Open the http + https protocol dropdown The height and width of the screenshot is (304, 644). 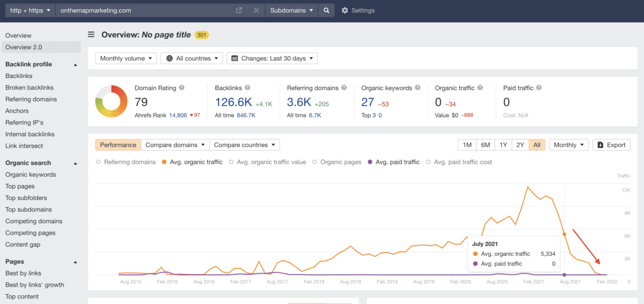click(x=31, y=10)
